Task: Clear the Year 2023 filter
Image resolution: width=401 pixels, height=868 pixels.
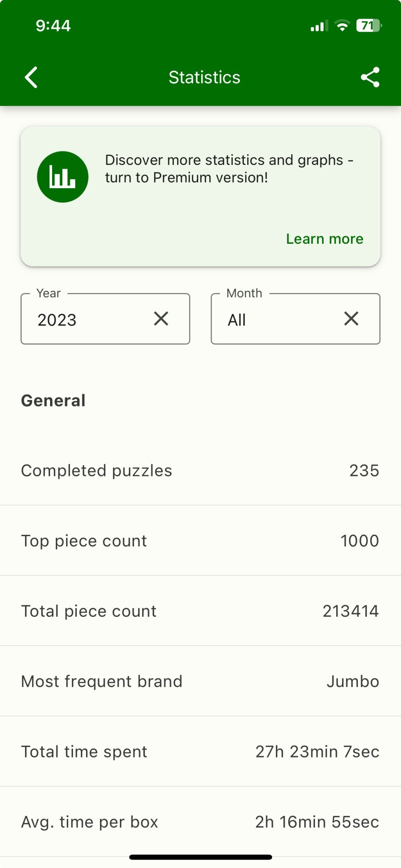Action: tap(161, 319)
